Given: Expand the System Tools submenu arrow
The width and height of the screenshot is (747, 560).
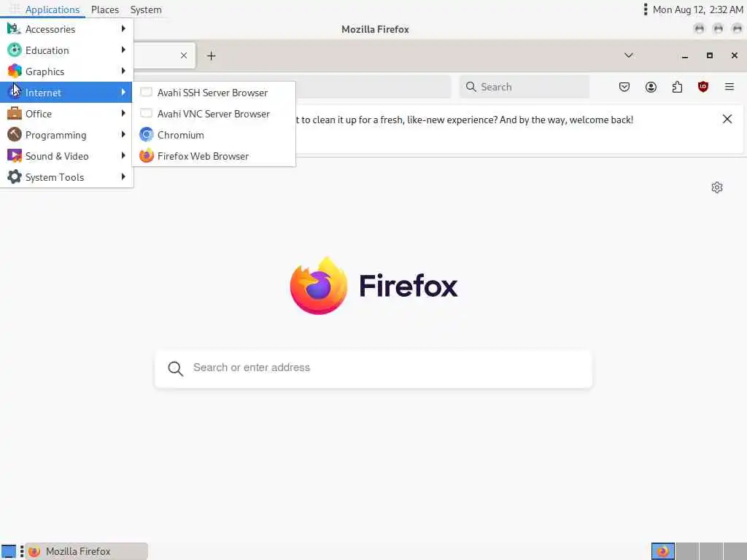Looking at the screenshot, I should point(123,176).
